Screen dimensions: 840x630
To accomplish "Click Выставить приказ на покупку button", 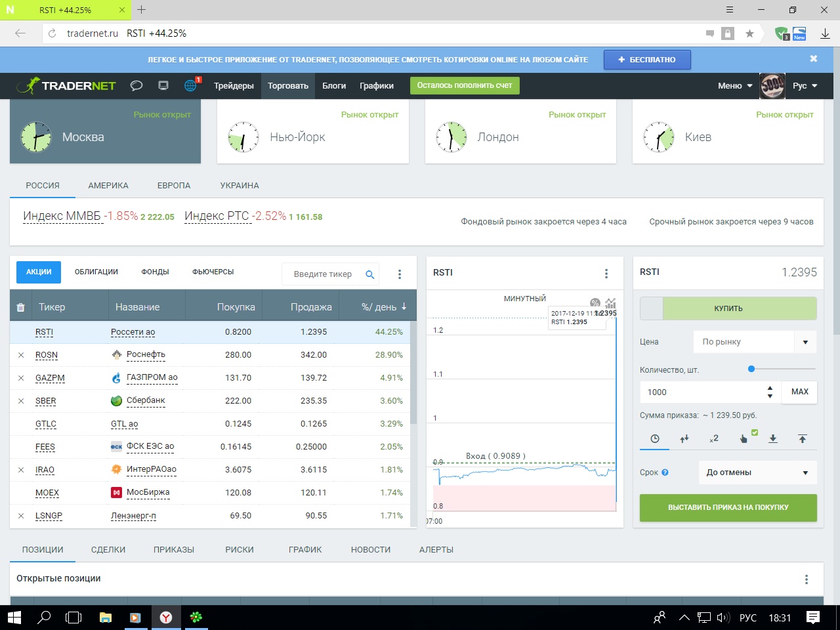I will (728, 507).
